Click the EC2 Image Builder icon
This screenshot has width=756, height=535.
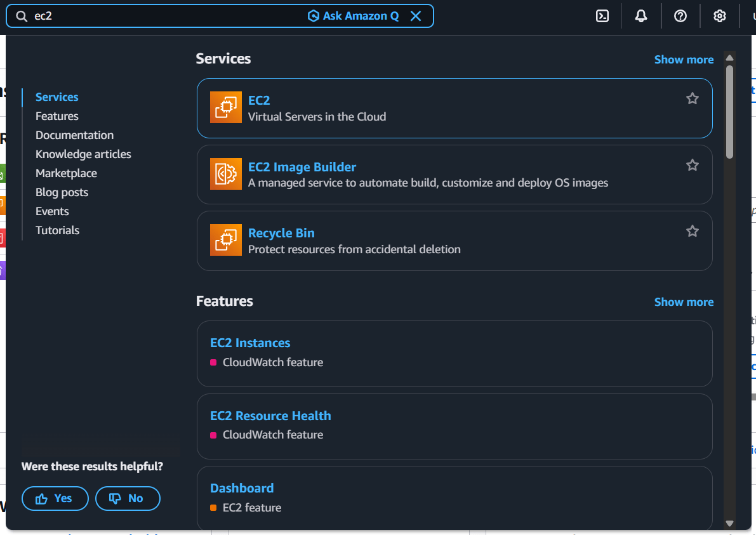coord(225,173)
